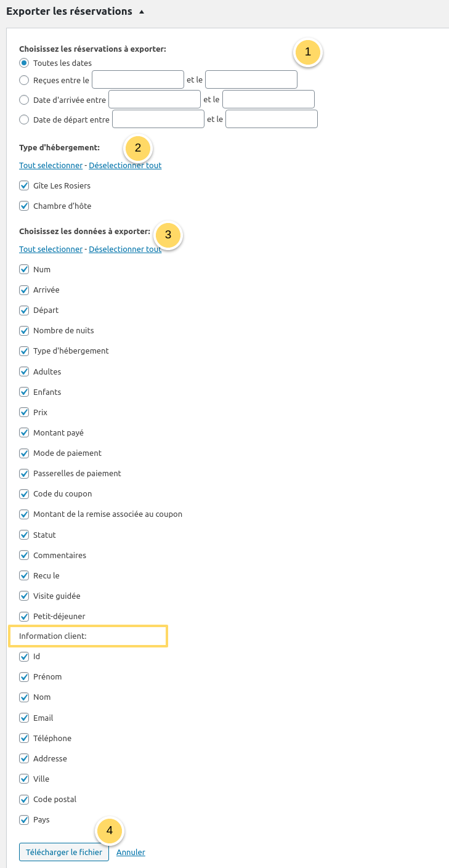Collapse the Exporter les réservations section
Viewport: 449px width, 868px height.
coord(142,12)
